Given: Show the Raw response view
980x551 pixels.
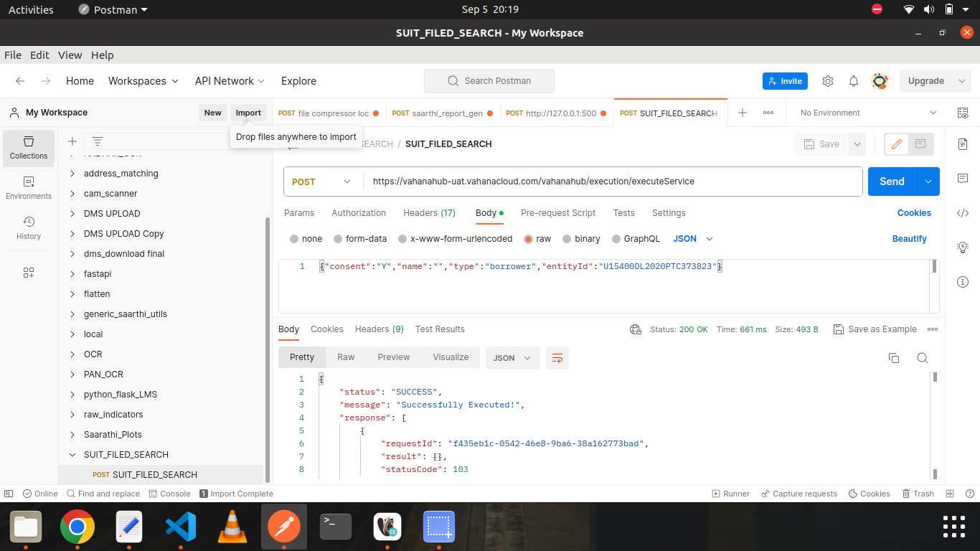Looking at the screenshot, I should [x=346, y=357].
